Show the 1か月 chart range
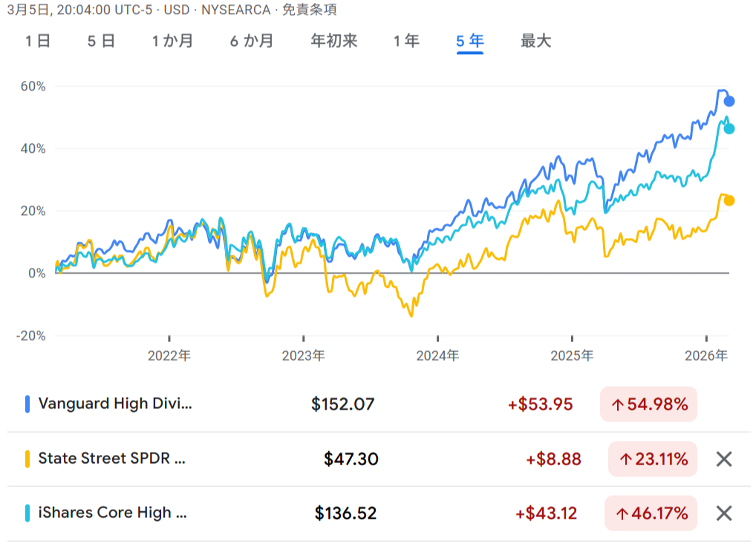Viewport: 756px width, 555px height. [x=173, y=41]
